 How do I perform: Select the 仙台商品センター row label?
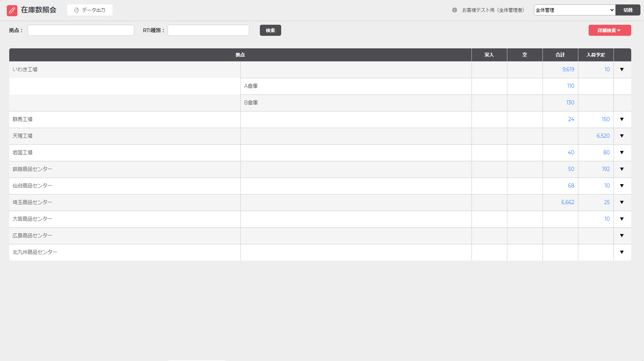(x=32, y=186)
